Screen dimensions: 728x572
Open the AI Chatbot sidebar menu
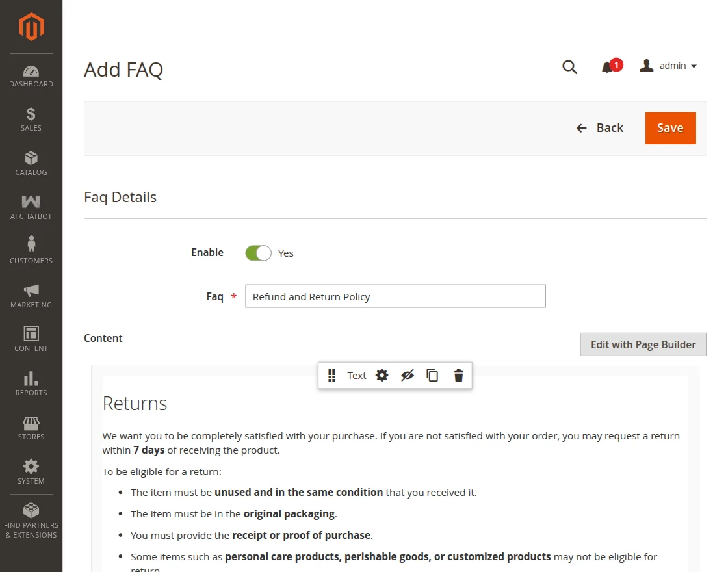tap(31, 208)
